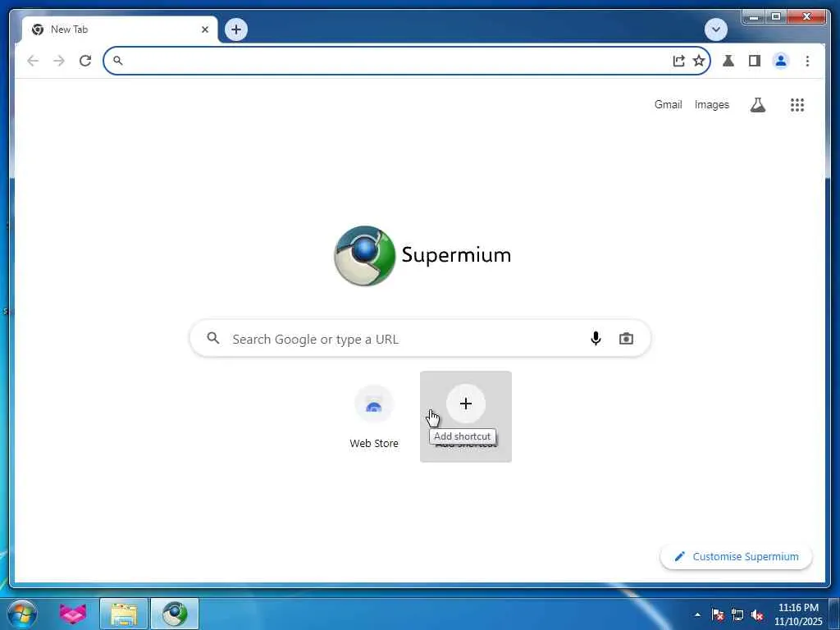Viewport: 840px width, 630px height.
Task: Select the New Tab tab
Action: pyautogui.click(x=121, y=30)
